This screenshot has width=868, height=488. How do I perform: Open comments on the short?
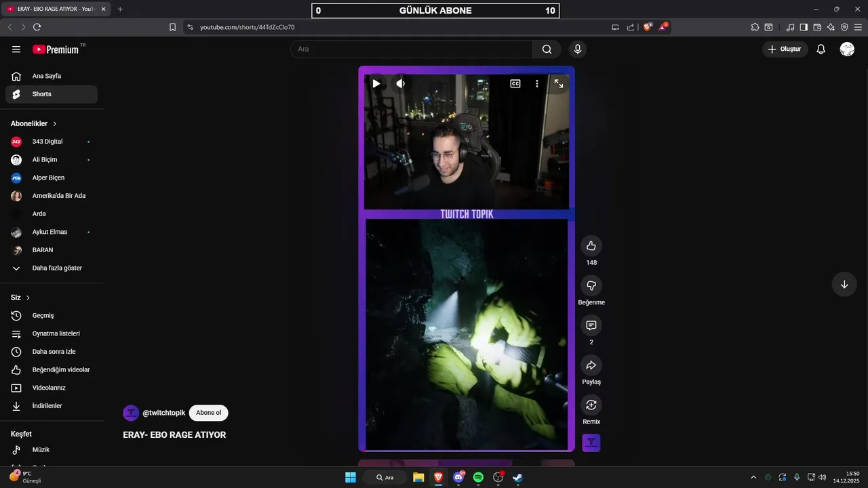coord(591,325)
